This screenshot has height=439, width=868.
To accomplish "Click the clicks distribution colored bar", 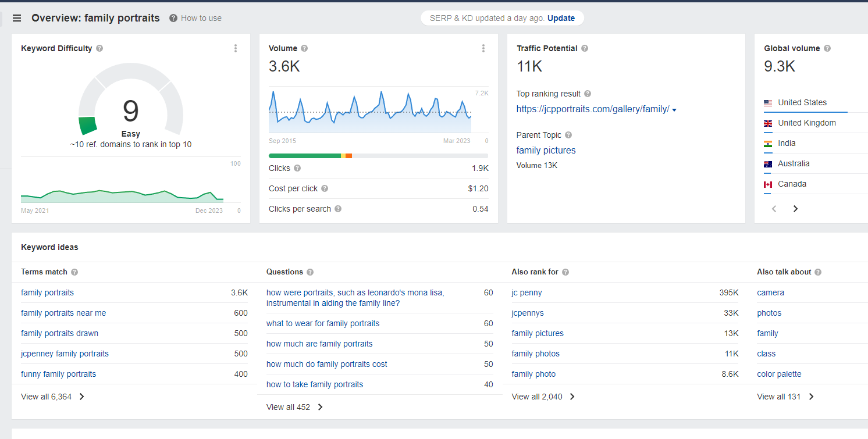I will point(378,156).
